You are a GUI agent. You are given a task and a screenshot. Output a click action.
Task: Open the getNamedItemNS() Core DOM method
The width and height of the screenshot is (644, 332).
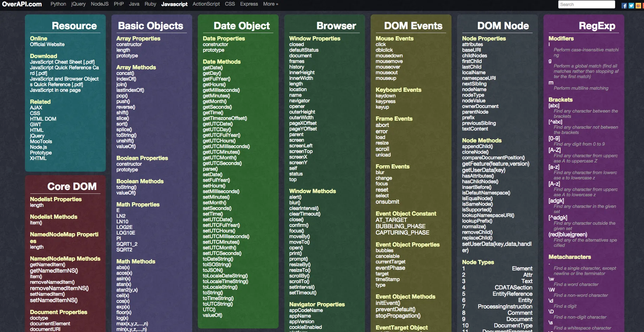54,270
